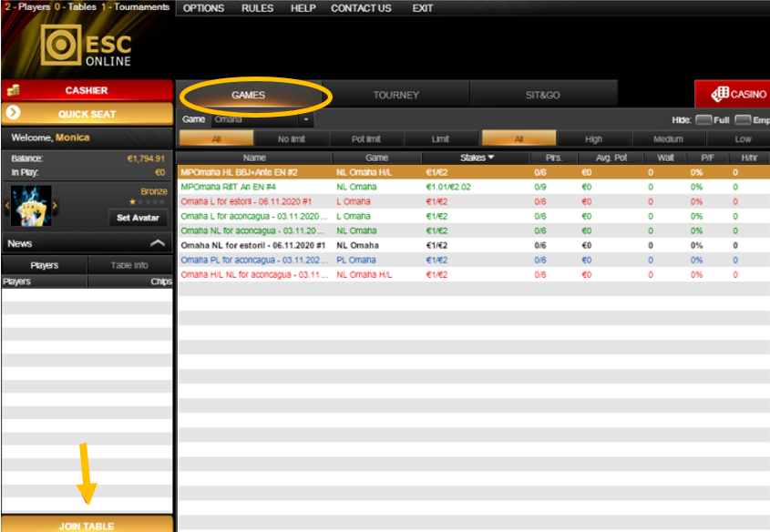Open the Game type dropdown showing Omaha

click(x=262, y=119)
